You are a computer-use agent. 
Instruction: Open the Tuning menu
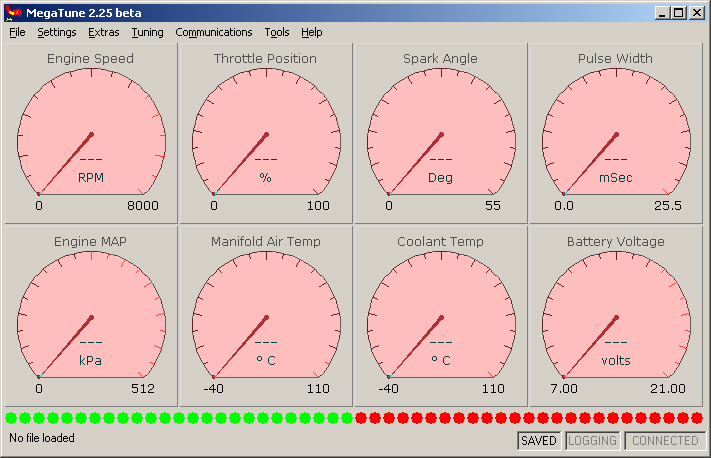click(x=147, y=32)
